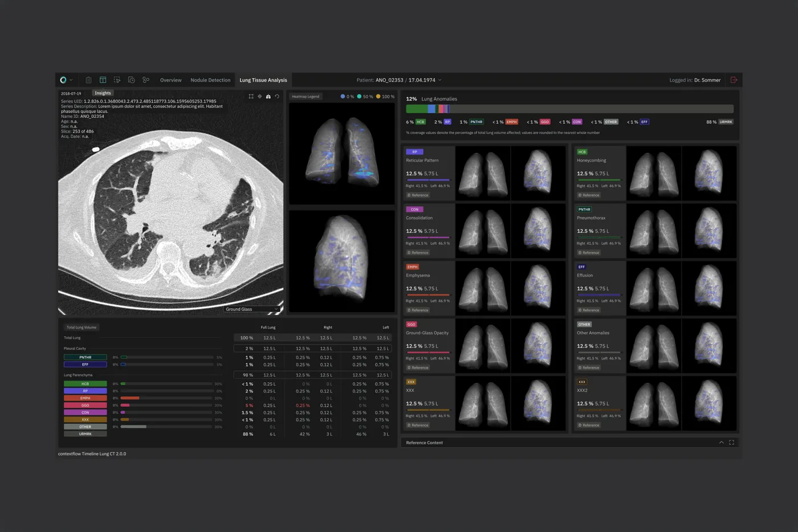Click the front-view 3D lung heatmap render
798x532 pixels.
coord(342,154)
